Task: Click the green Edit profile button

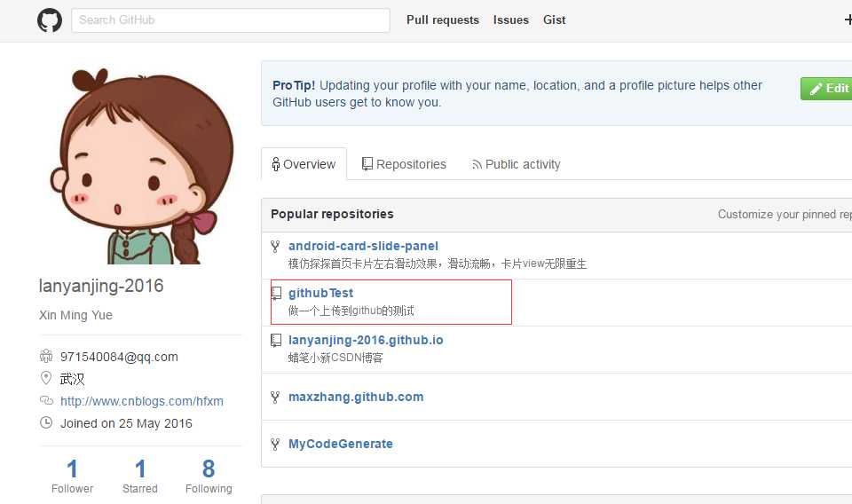Action: [x=826, y=89]
